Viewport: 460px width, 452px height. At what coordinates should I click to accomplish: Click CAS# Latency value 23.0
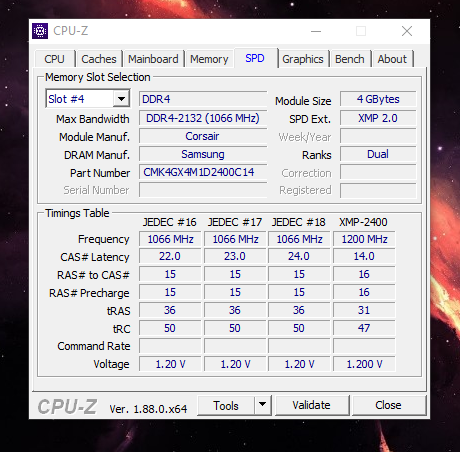(x=235, y=256)
